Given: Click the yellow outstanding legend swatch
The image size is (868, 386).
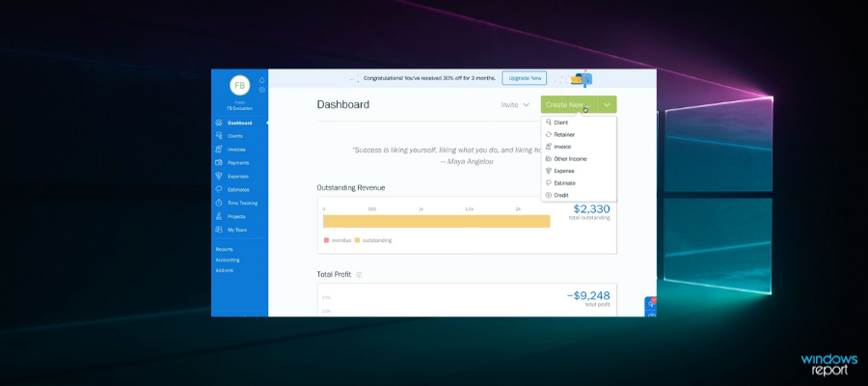Looking at the screenshot, I should (x=357, y=240).
